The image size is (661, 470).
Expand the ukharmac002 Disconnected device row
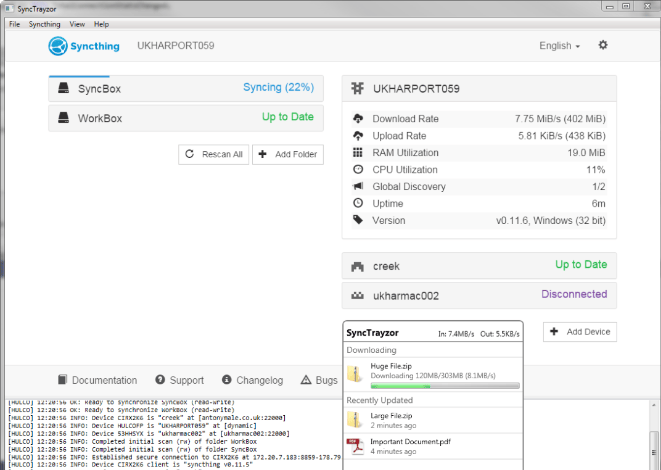(x=479, y=295)
